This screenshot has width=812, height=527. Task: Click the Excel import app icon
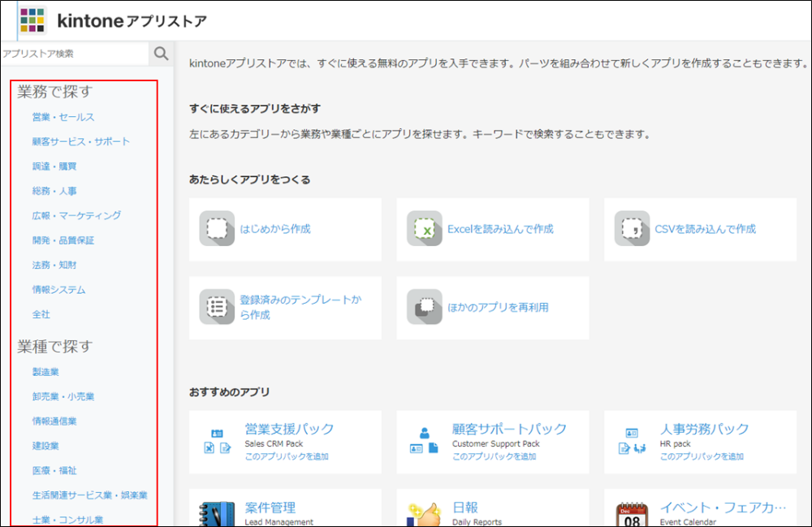tap(425, 228)
